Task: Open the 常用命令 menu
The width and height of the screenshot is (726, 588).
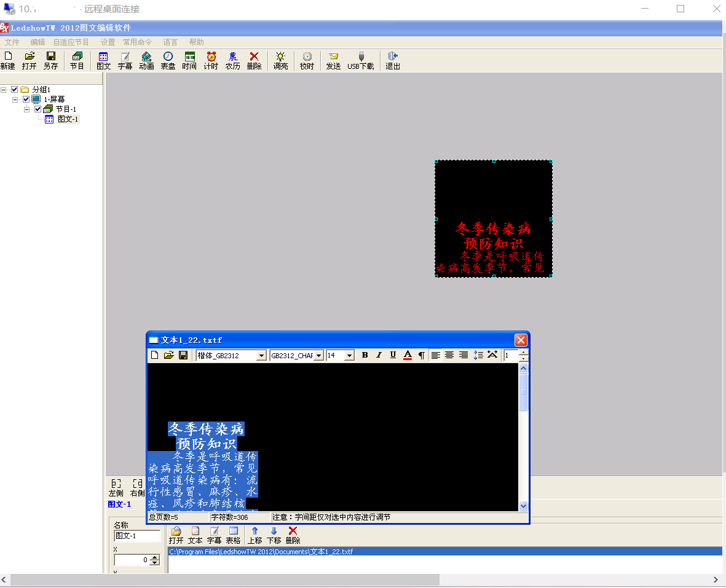Action: (137, 42)
